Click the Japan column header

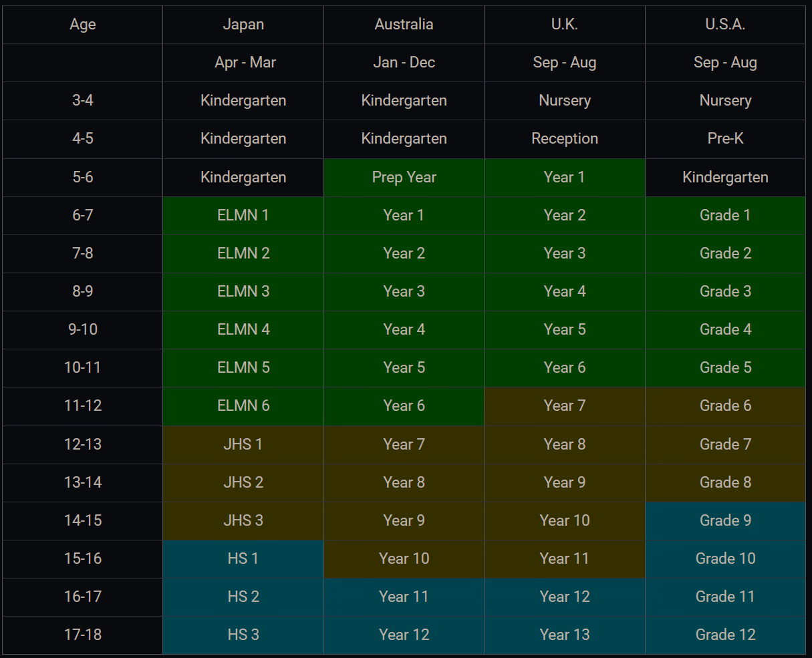243,25
